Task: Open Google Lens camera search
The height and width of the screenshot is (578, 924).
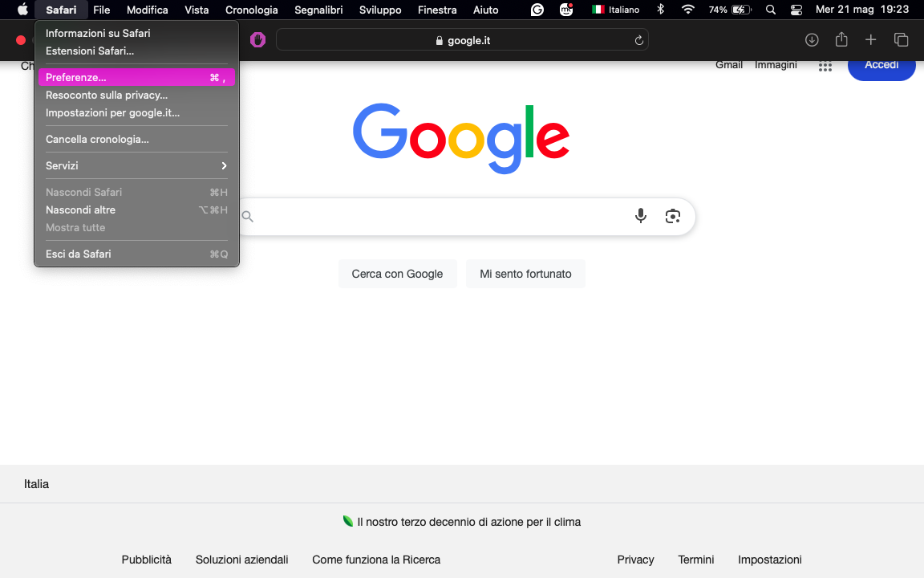Action: click(672, 216)
